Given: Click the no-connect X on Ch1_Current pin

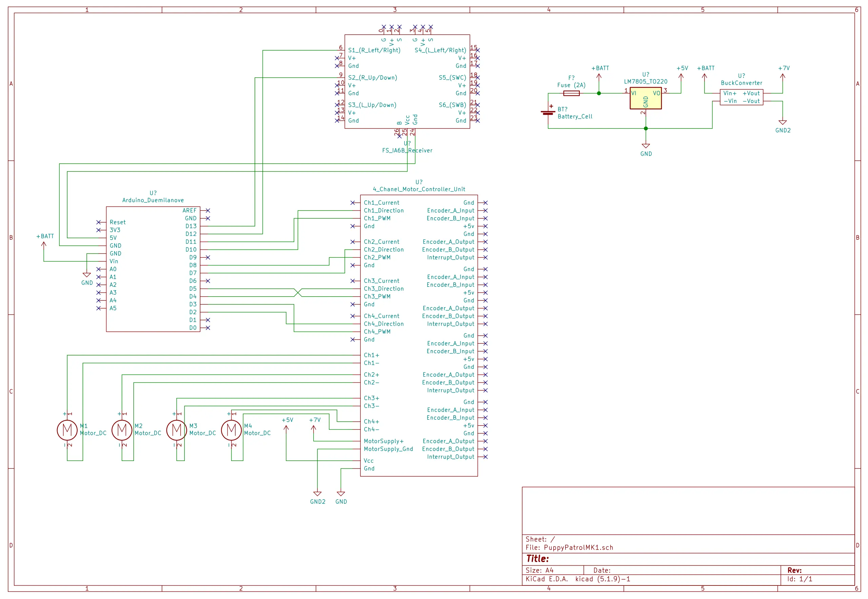Looking at the screenshot, I should pos(353,203).
